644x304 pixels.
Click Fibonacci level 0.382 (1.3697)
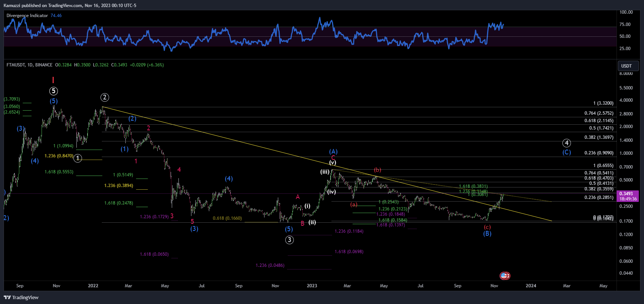pos(599,137)
